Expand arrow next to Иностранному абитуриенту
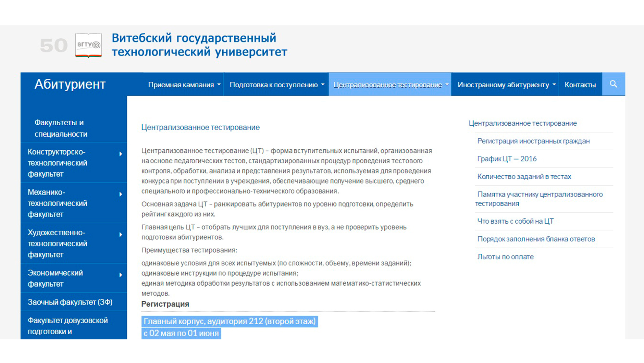Viewport: 644px width, 363px height. [554, 85]
